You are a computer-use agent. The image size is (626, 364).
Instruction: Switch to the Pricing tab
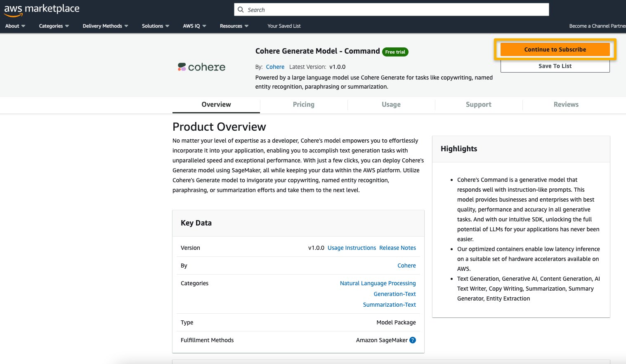point(304,105)
